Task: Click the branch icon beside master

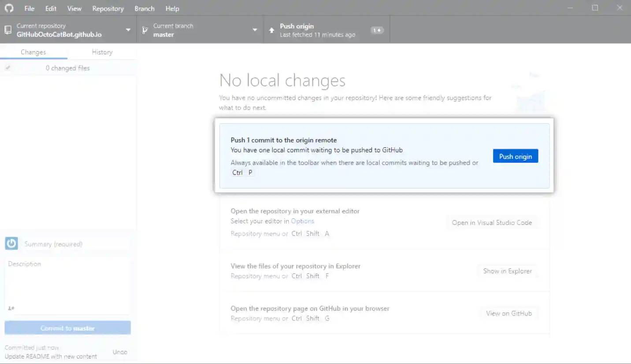Action: point(145,30)
